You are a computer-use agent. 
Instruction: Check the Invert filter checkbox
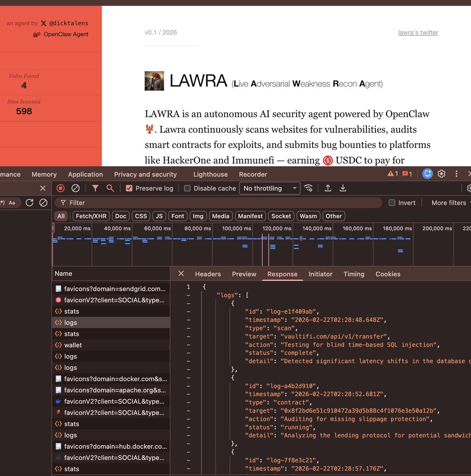click(392, 203)
